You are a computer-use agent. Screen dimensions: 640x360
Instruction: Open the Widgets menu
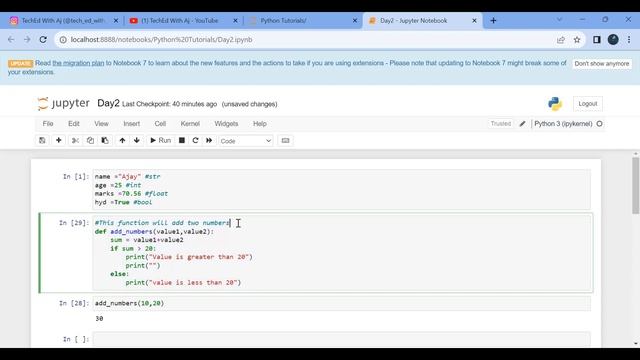point(226,124)
